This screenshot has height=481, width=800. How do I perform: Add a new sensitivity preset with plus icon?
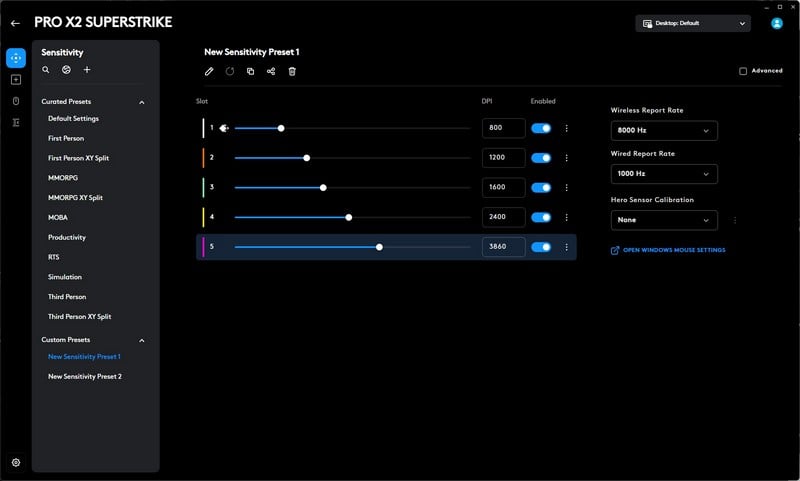coord(87,70)
